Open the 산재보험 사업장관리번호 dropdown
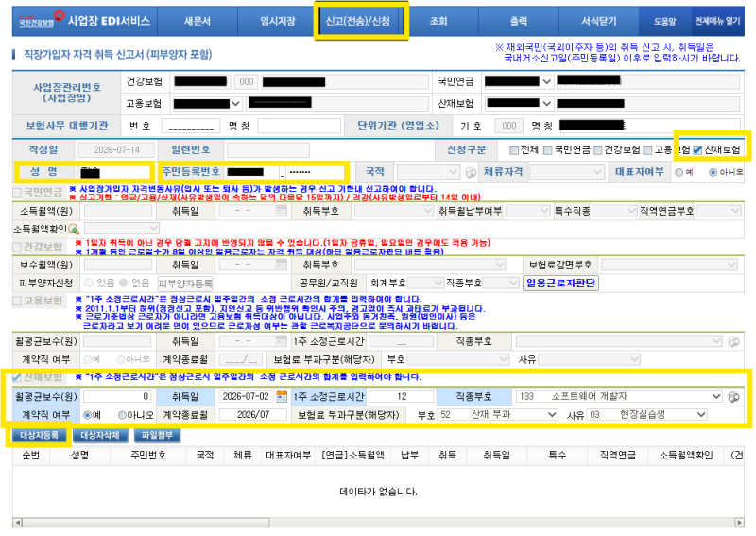 click(x=518, y=103)
